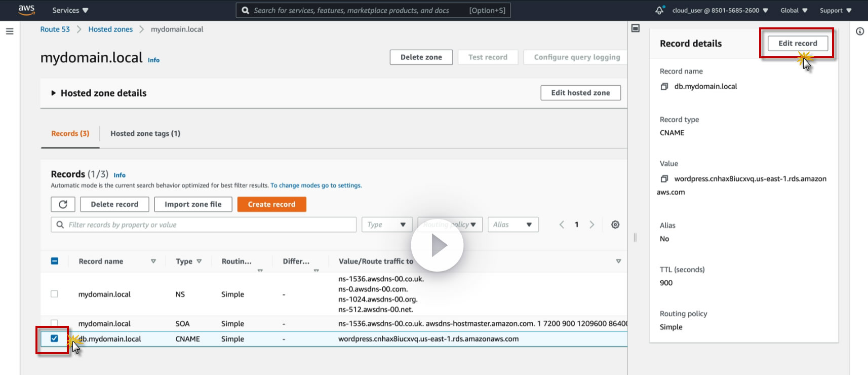Open Info link next to mydomain.local title
Image resolution: width=868 pixels, height=375 pixels.
153,60
